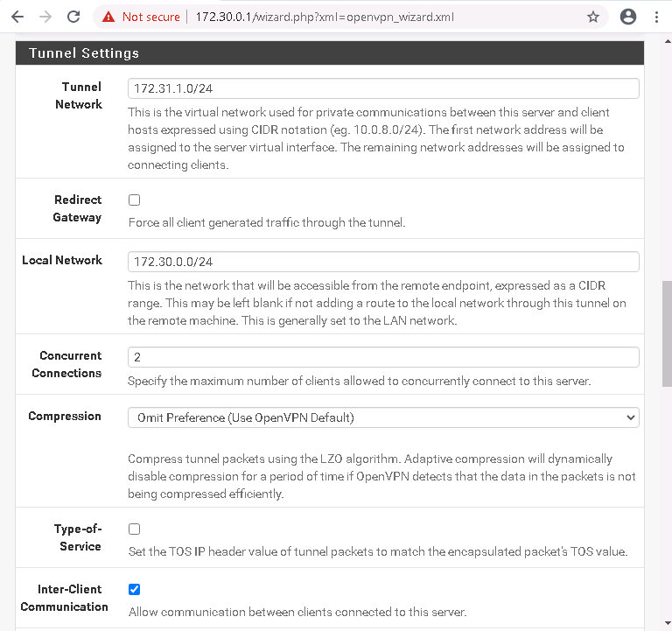Click the page vertical scrollbar thumb
Screen dimensions: 672x631
point(667,333)
